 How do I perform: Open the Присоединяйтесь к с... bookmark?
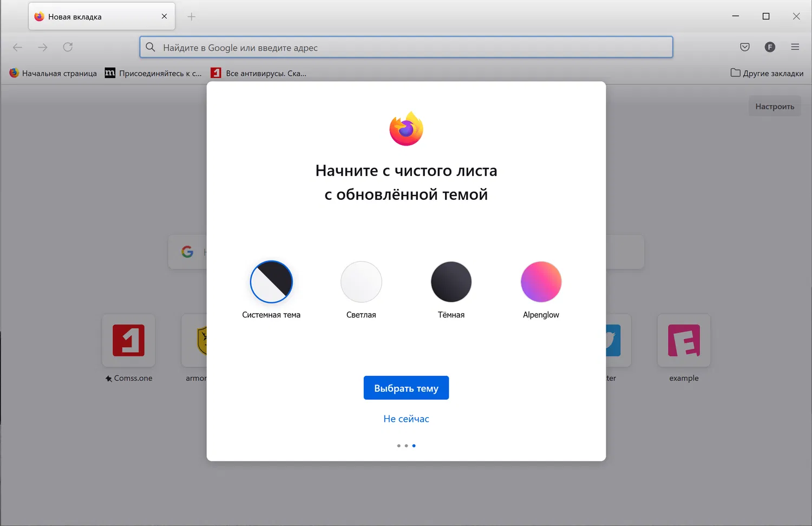tap(153, 73)
